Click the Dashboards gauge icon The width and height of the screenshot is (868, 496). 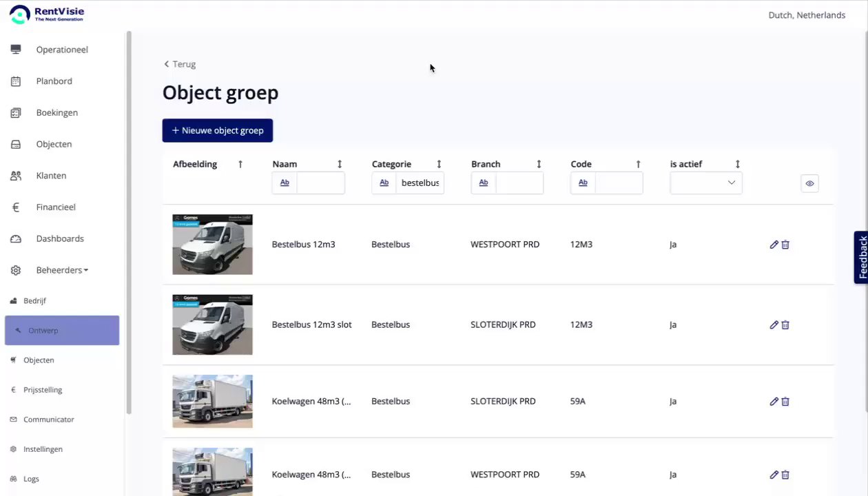click(16, 239)
